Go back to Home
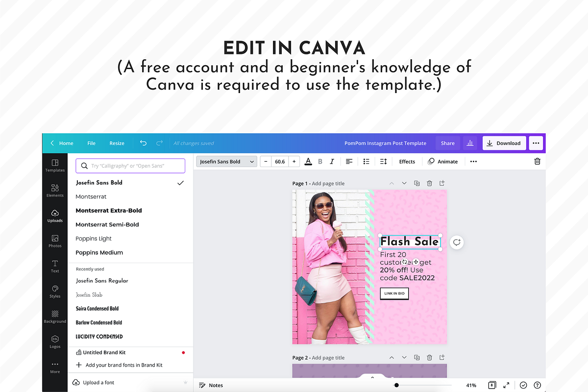The width and height of the screenshot is (588, 392). pos(62,143)
